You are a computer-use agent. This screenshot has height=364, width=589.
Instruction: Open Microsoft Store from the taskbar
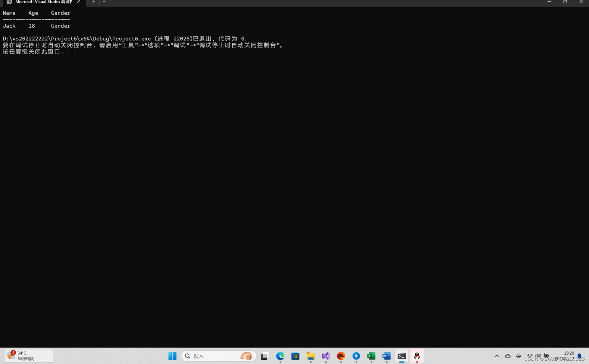tap(295, 356)
